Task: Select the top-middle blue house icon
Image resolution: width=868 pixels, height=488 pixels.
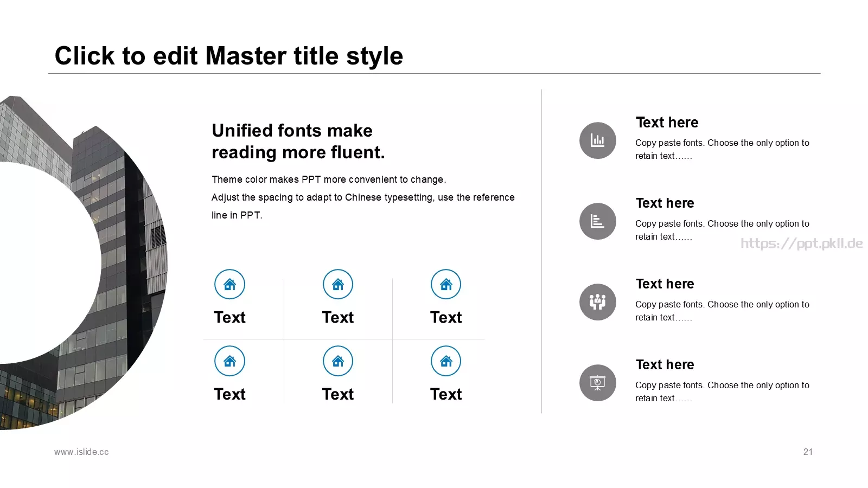Action: (x=338, y=284)
